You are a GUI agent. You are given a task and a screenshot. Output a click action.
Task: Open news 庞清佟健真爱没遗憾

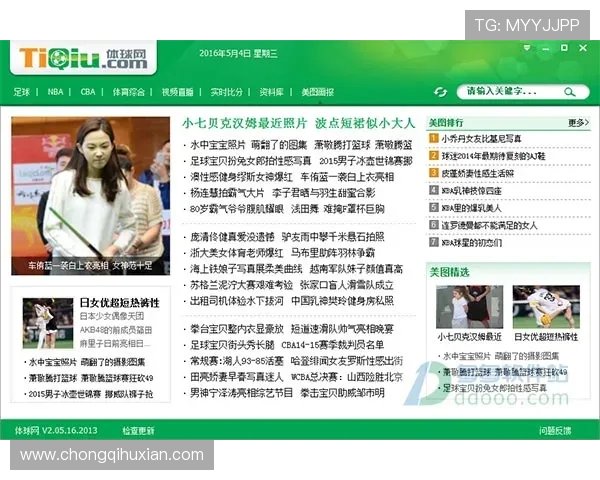coord(232,237)
